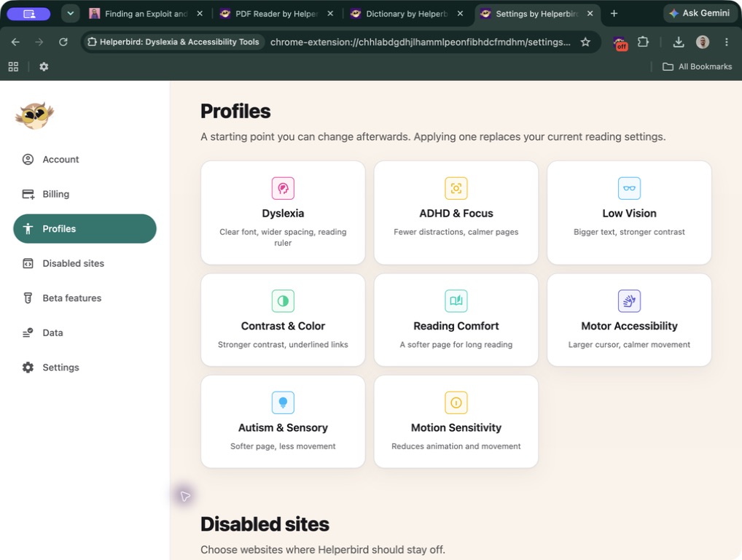Viewport: 742px width, 560px height.
Task: Close the PDF Reader tab
Action: (330, 14)
